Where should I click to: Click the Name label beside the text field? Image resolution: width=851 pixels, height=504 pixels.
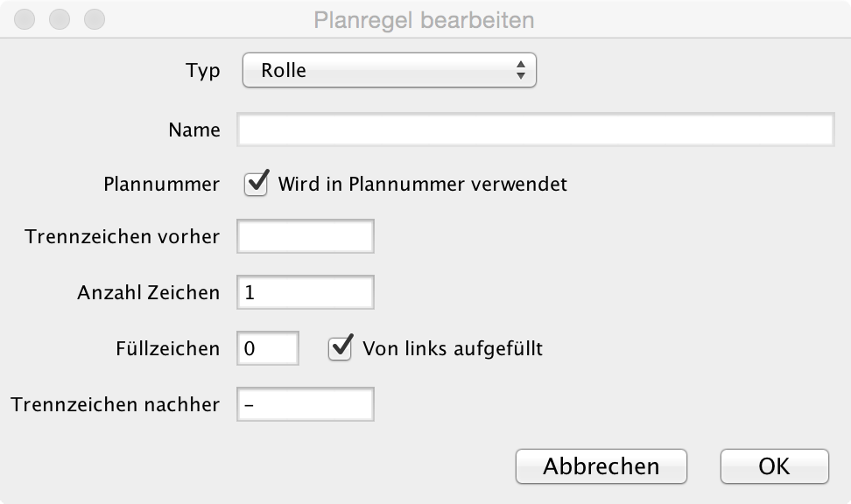pyautogui.click(x=194, y=129)
